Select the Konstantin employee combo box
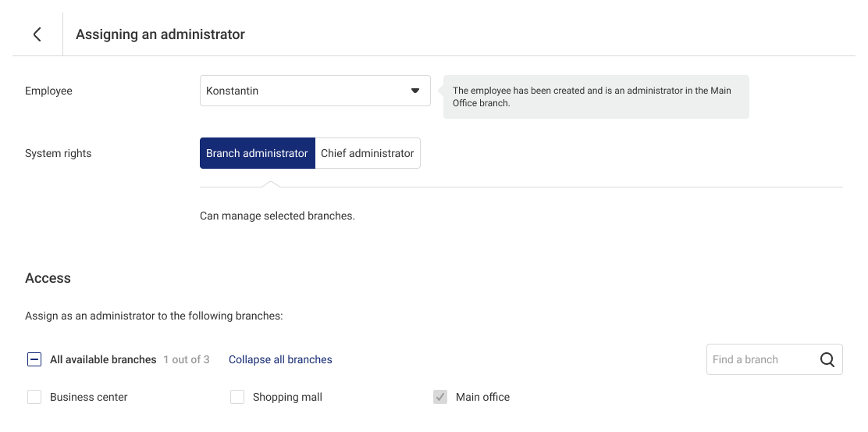 pos(315,91)
